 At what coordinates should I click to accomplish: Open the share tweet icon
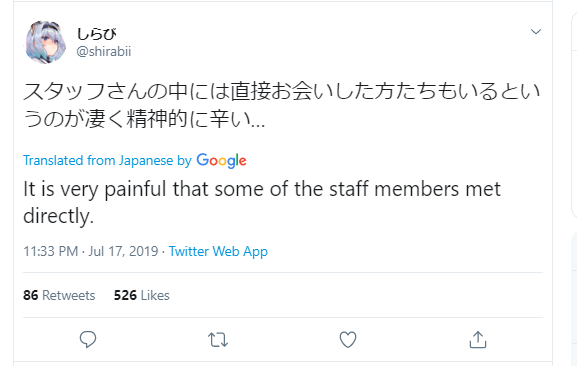[478, 339]
